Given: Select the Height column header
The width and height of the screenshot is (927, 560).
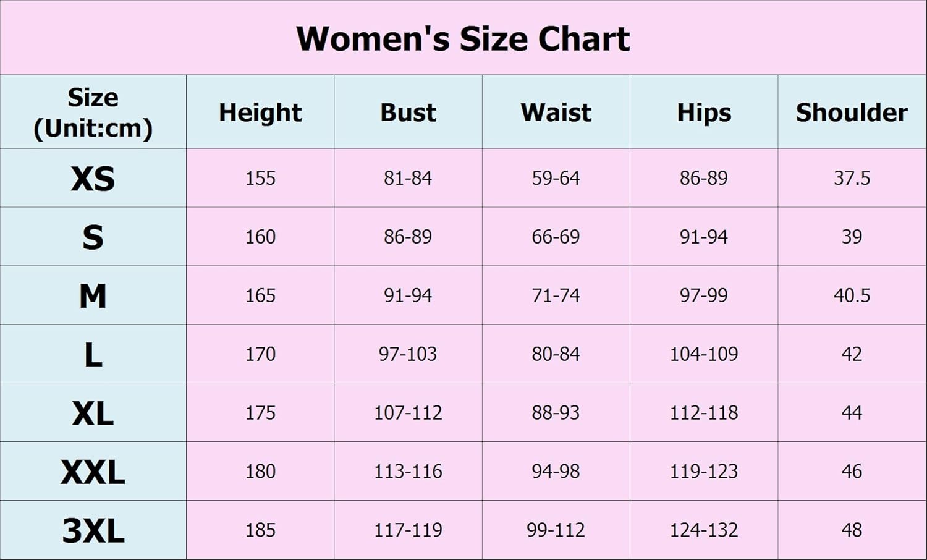Looking at the screenshot, I should [260, 112].
